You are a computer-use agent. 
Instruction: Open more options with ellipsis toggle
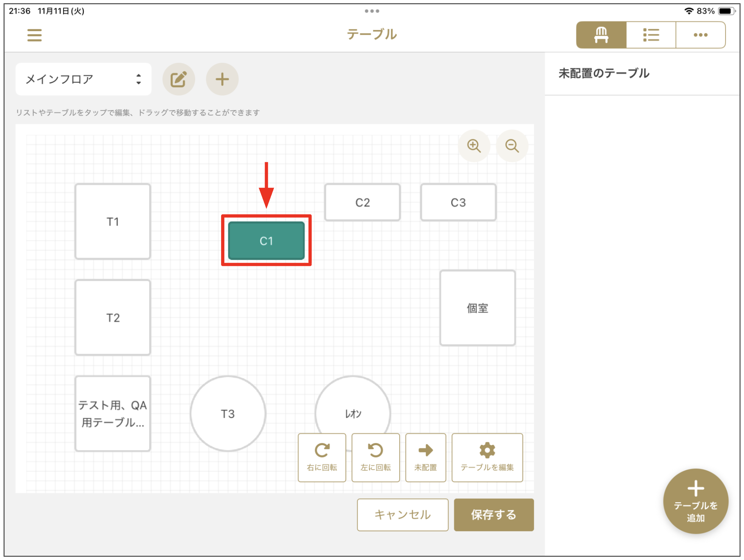[700, 34]
